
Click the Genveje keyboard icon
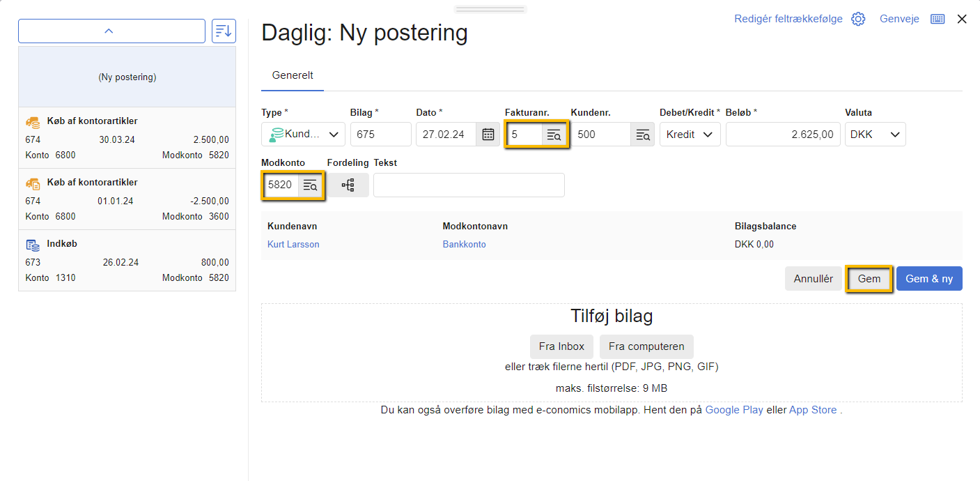coord(938,20)
